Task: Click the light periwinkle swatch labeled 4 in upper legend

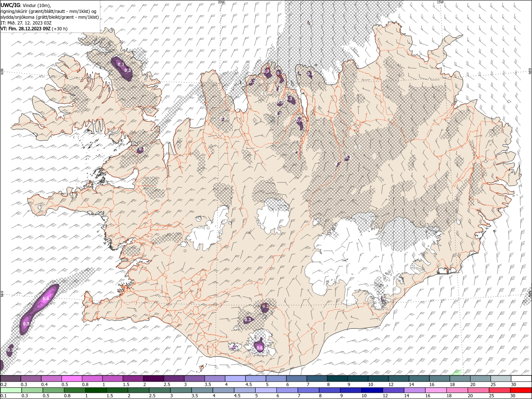Action: (235, 379)
